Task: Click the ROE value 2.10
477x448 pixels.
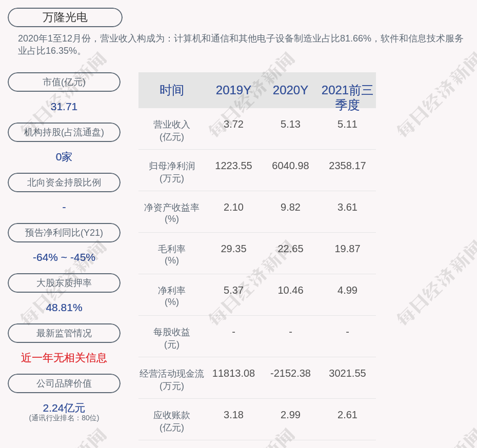Action: click(234, 207)
